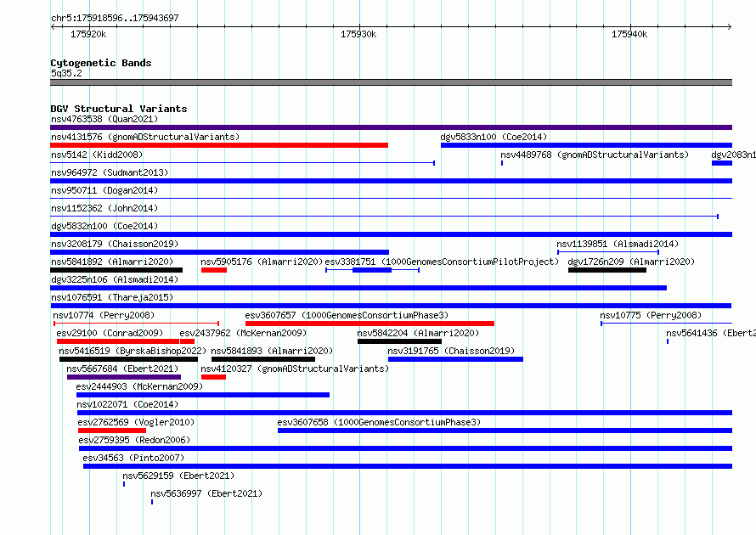756x535 pixels.
Task: Select the esv3607658 1000Genomes Phase3 bar
Action: 505,431
